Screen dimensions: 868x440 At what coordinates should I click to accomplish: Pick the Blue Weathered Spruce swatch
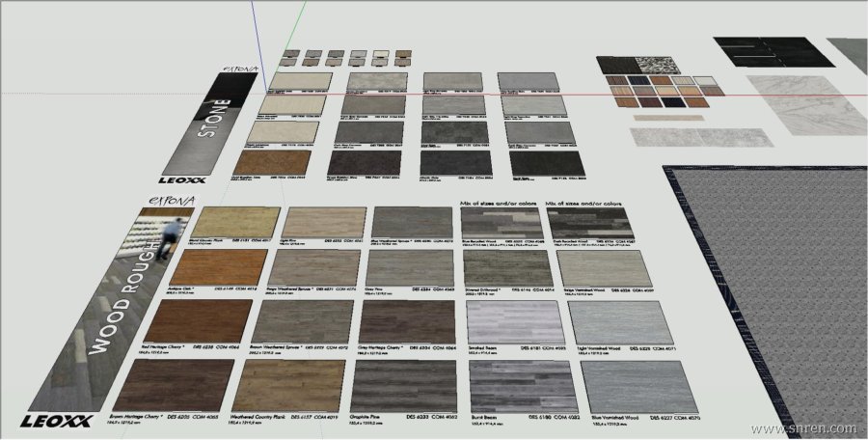(x=413, y=222)
